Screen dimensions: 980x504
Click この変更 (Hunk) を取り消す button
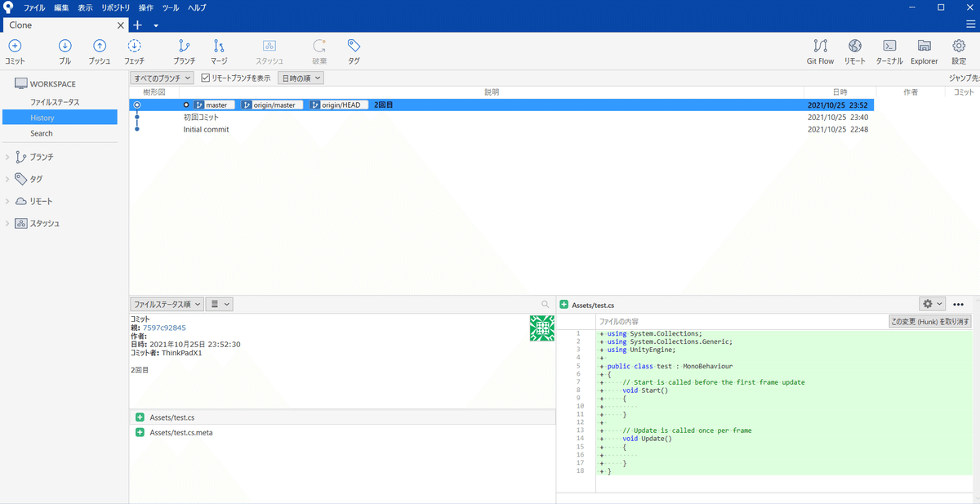click(x=930, y=322)
